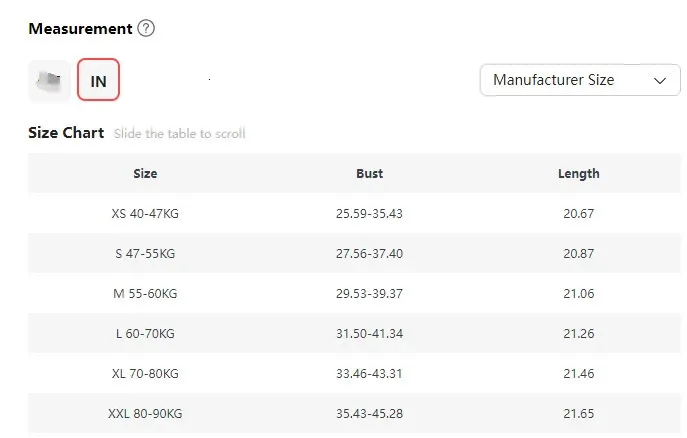Switch to the blurred unit option beside IN
This screenshot has width=687, height=438.
tap(49, 81)
